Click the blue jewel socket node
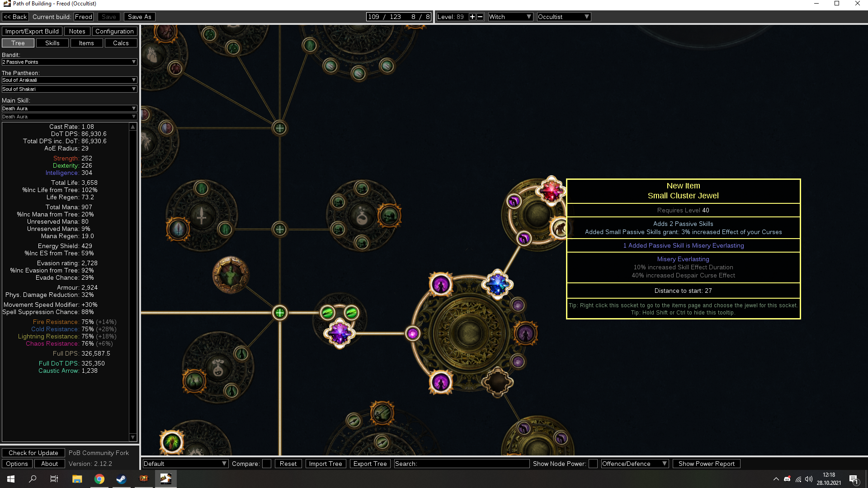868x488 pixels. [497, 285]
